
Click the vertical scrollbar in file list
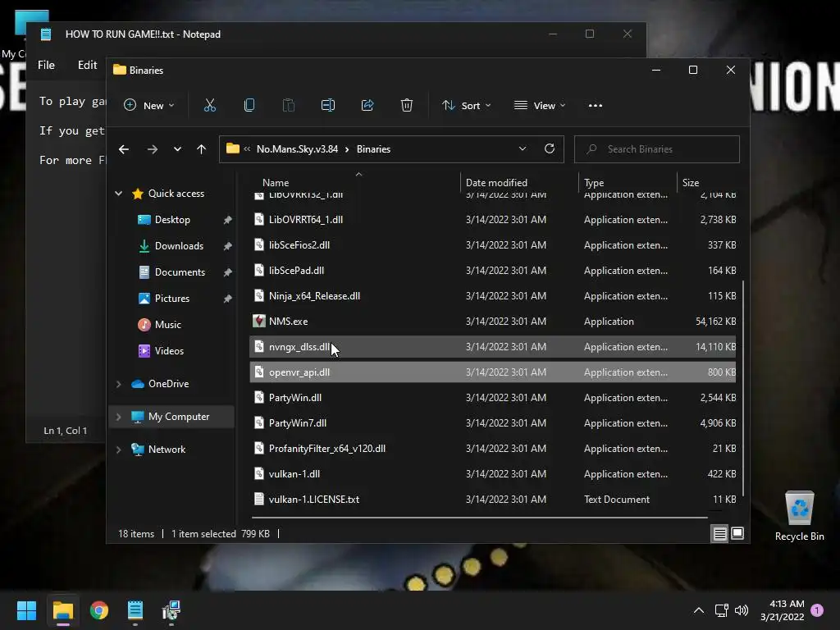743,388
